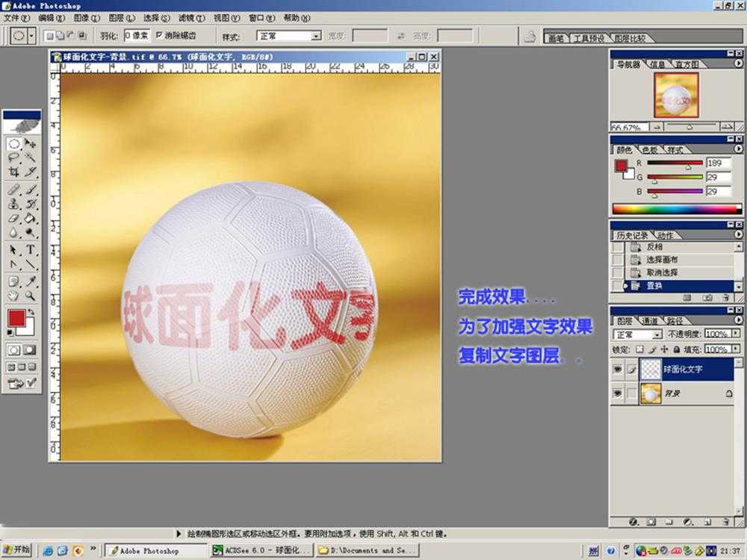Click the foreground red color swatch in toolbox

pos(16,317)
